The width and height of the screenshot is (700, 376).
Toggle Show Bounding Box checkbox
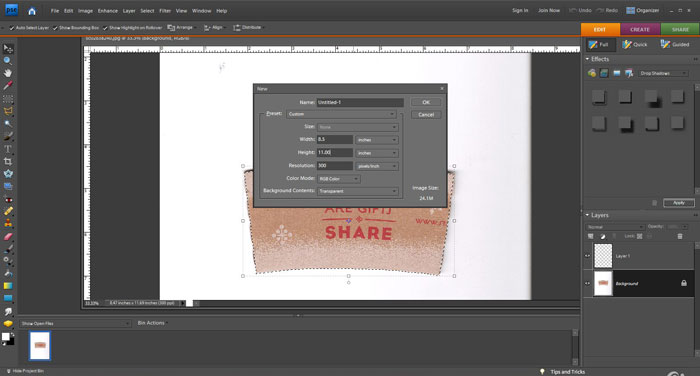[x=55, y=28]
